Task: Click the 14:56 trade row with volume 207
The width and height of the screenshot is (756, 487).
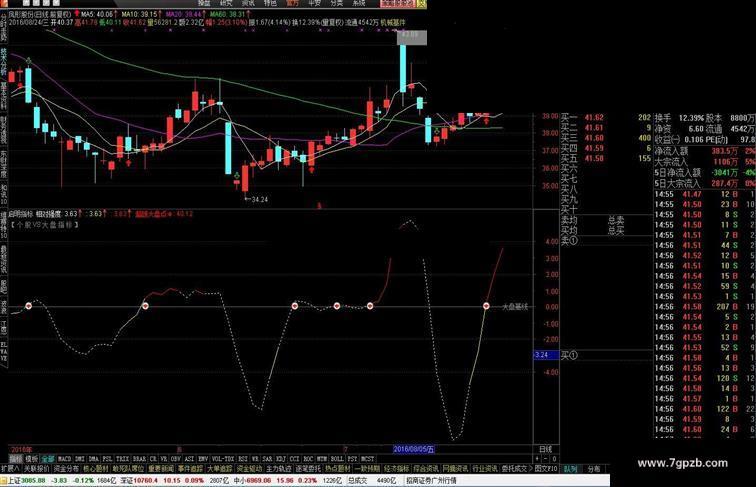Action: [x=705, y=307]
